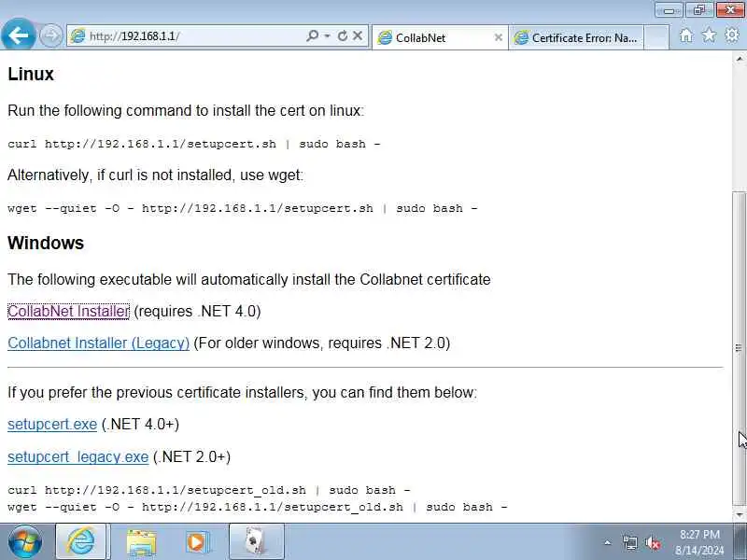
Task: Minimize the browser window
Action: pos(669,10)
